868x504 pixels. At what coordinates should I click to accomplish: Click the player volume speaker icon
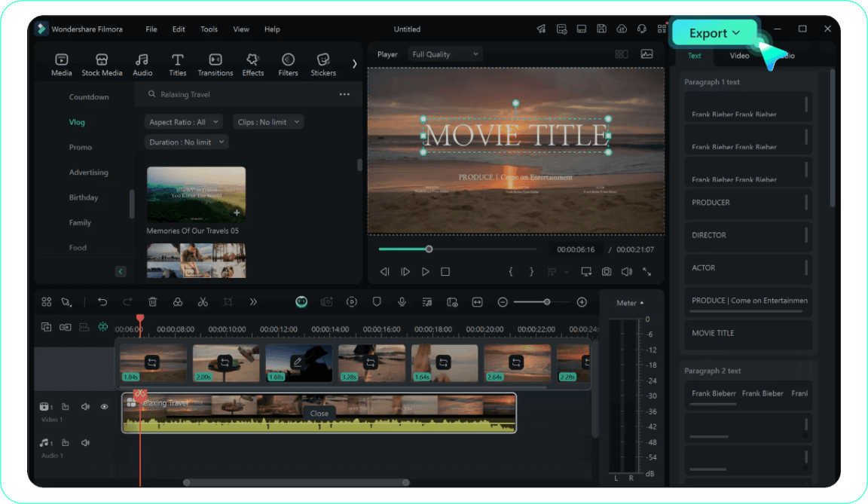pyautogui.click(x=627, y=272)
